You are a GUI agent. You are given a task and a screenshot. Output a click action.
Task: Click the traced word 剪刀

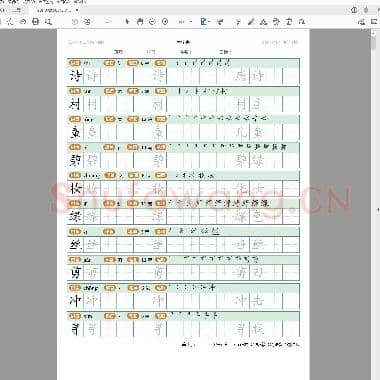click(249, 273)
